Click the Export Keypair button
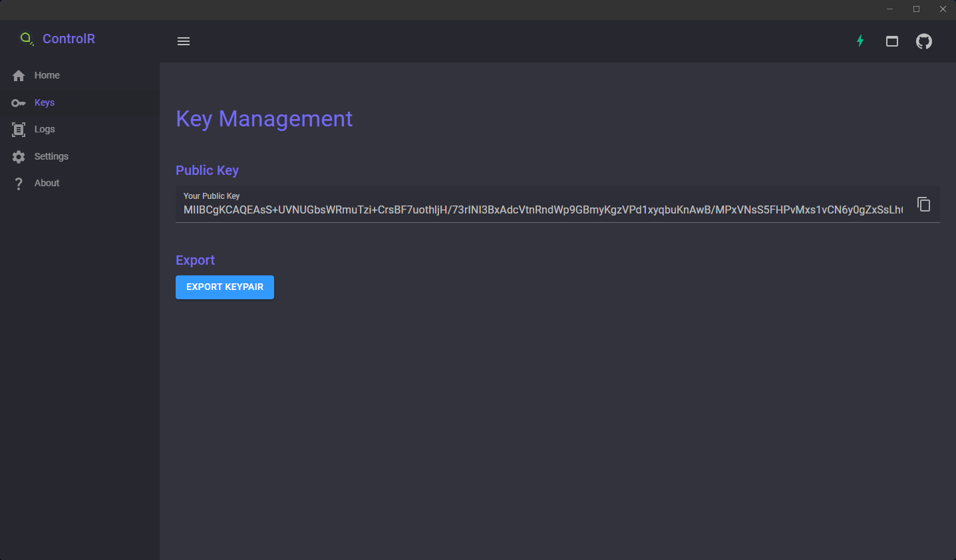Viewport: 956px width, 560px height. [225, 287]
